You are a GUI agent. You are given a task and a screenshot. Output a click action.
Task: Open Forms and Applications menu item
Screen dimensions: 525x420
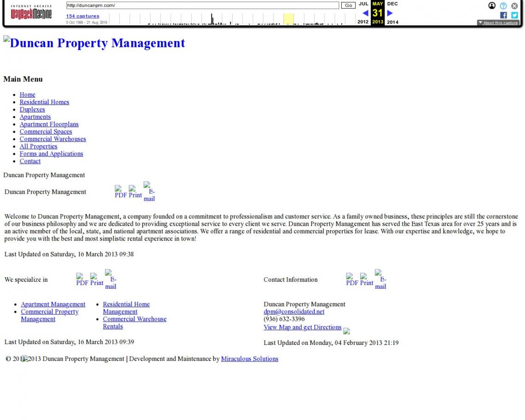[x=51, y=154]
